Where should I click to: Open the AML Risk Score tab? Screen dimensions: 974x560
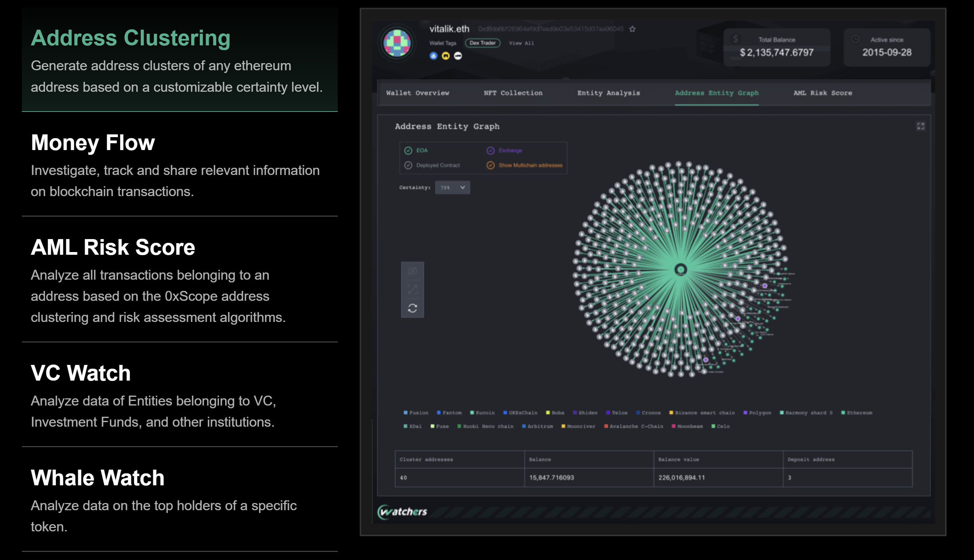(823, 93)
